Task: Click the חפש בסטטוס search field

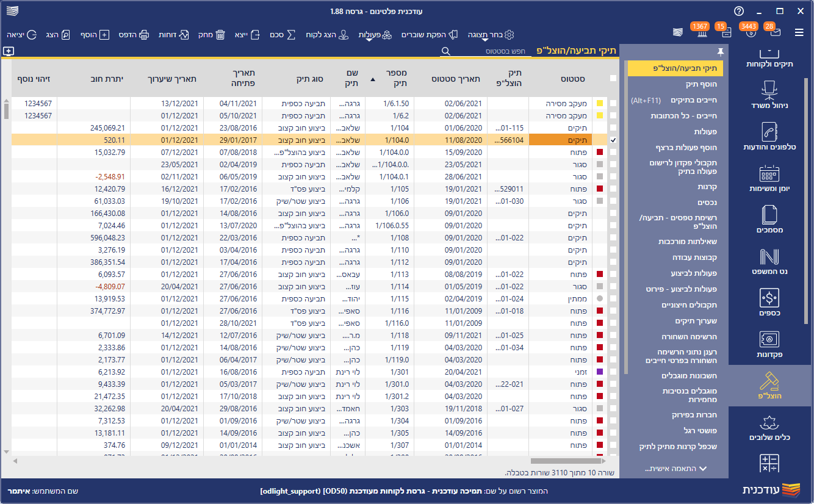Action: click(x=494, y=51)
